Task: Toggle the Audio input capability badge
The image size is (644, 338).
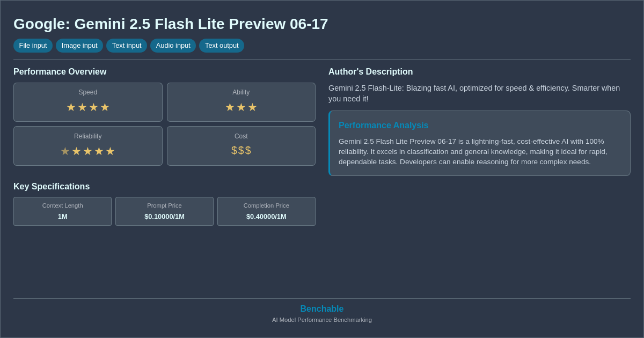Action: click(x=173, y=46)
